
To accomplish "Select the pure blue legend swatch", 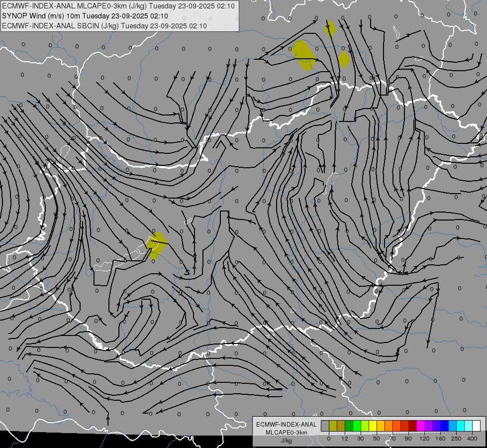I will tap(445, 426).
